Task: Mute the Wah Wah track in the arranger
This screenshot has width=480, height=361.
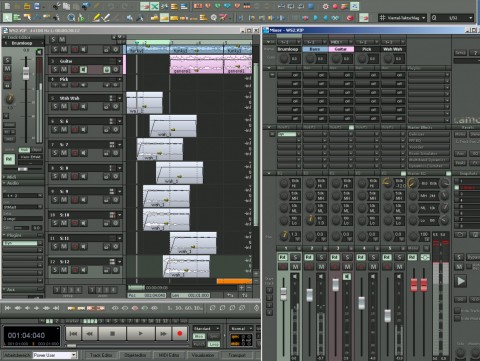Action: 64,107
